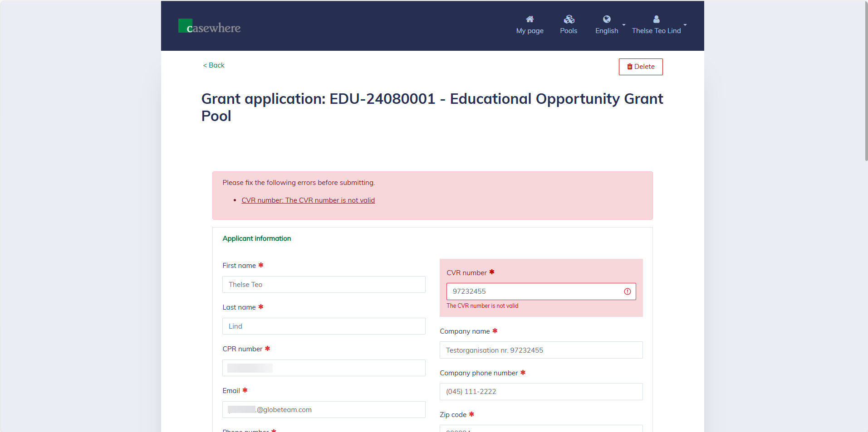
Task: Go back using the Back link
Action: 214,65
